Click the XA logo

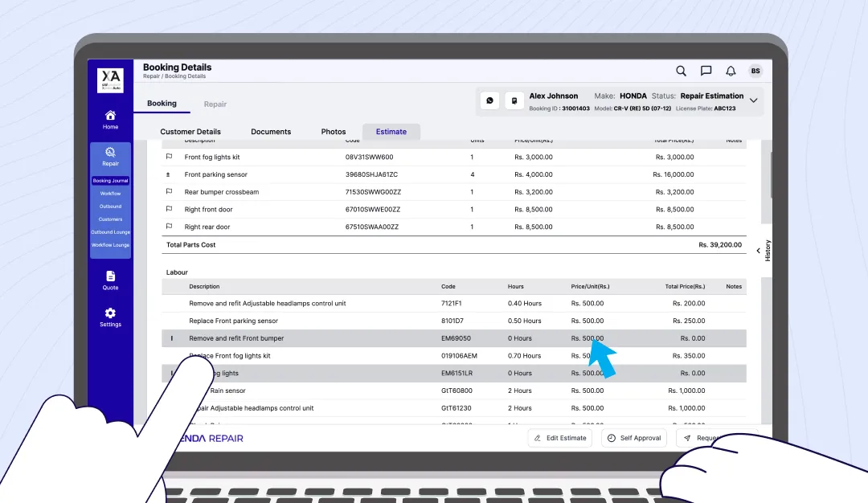[x=110, y=80]
